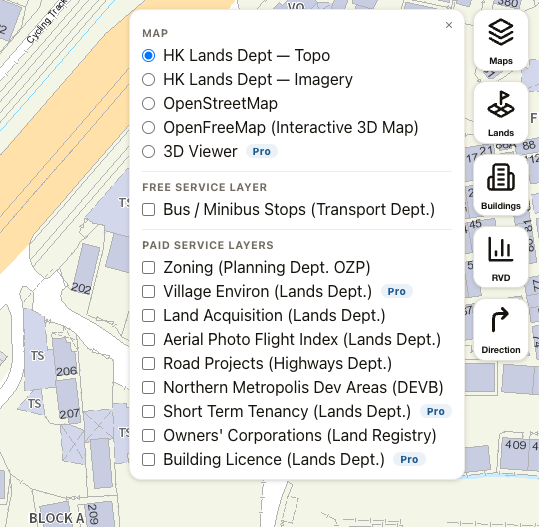Open the Maps layers panel icon
Screen dimensions: 539x527
pos(501,41)
